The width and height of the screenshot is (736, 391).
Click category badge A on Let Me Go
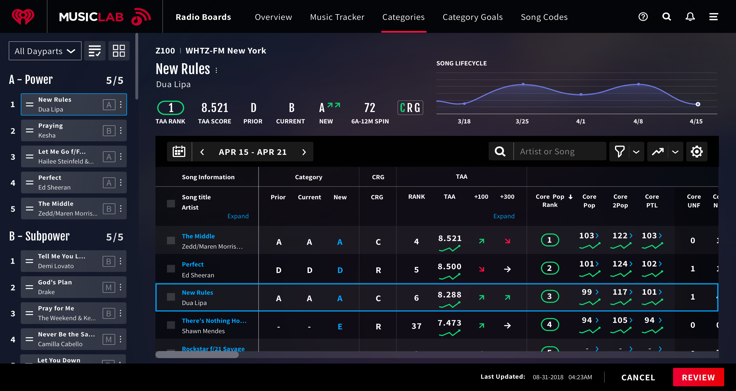coord(109,157)
